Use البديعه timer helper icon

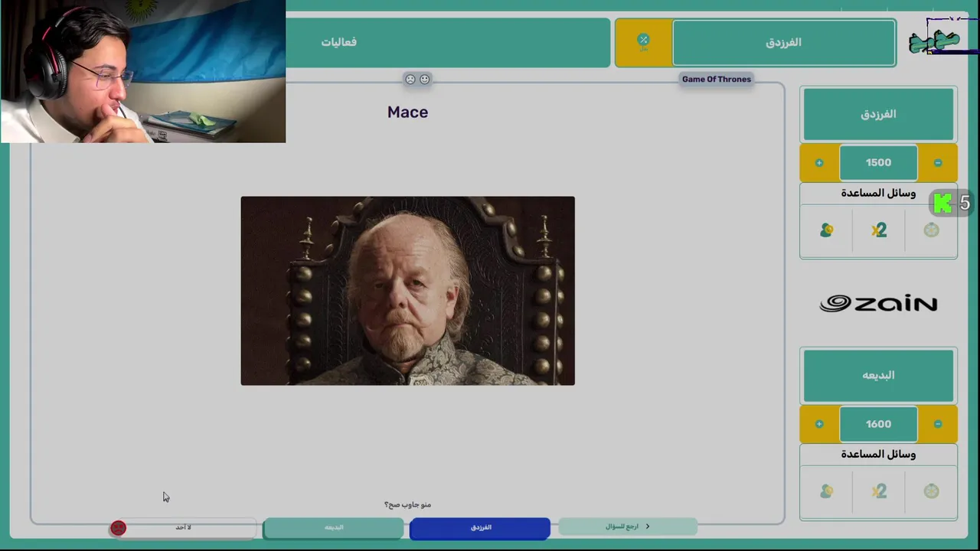(x=931, y=491)
